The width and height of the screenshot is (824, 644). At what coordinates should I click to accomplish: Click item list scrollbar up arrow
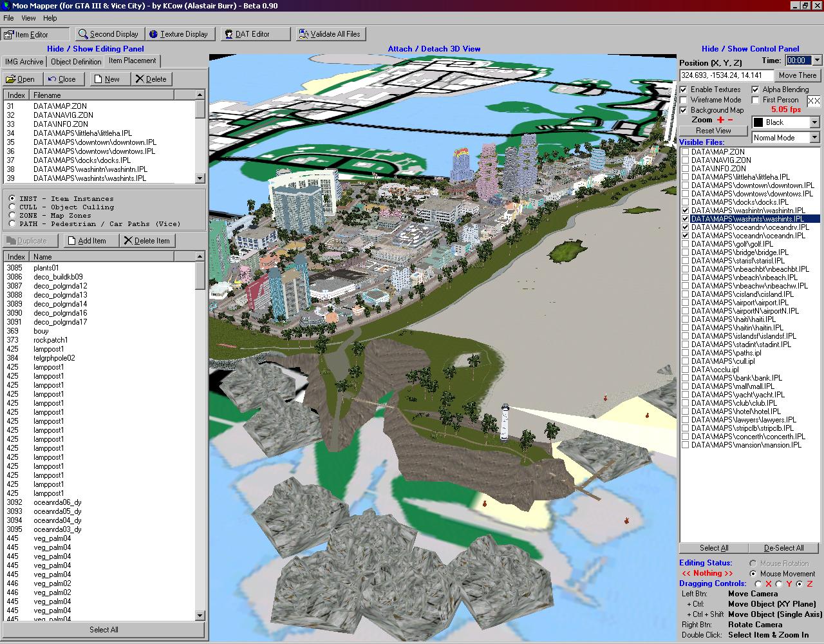[x=200, y=256]
